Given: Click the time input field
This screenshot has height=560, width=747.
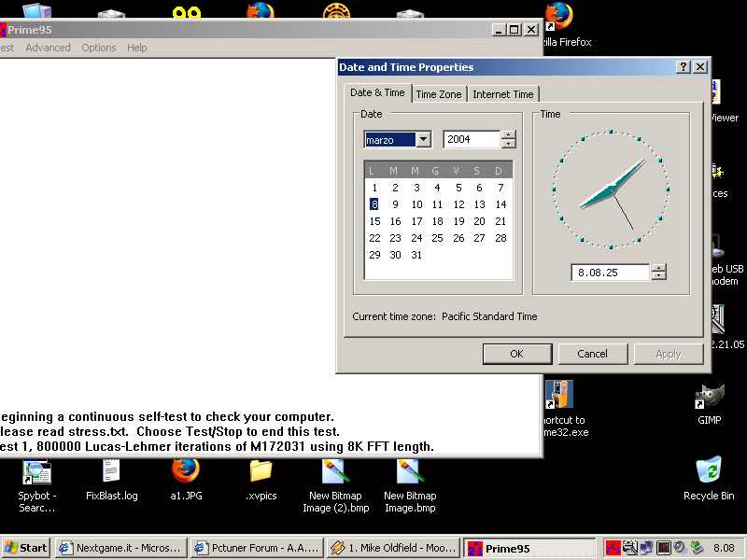Looking at the screenshot, I should pyautogui.click(x=609, y=273).
